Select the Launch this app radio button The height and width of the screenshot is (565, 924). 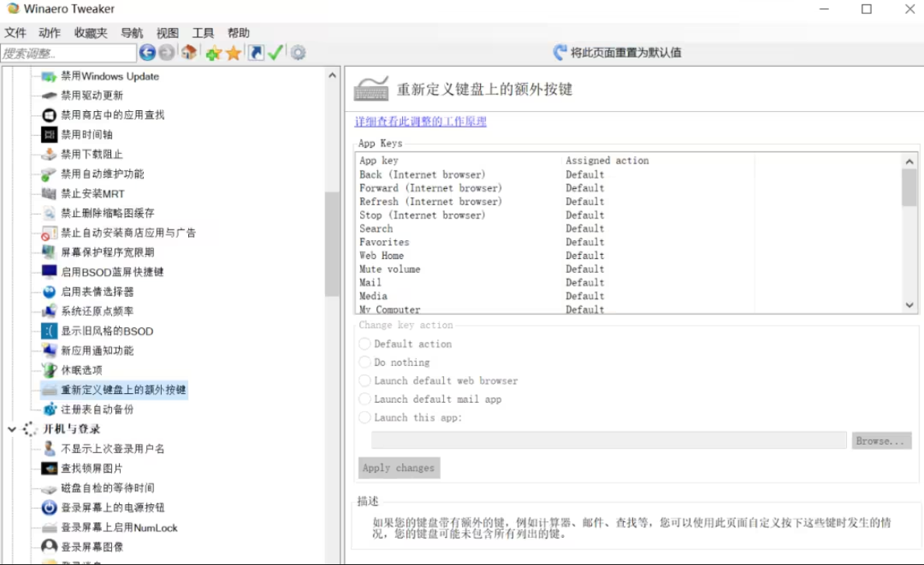coord(365,417)
